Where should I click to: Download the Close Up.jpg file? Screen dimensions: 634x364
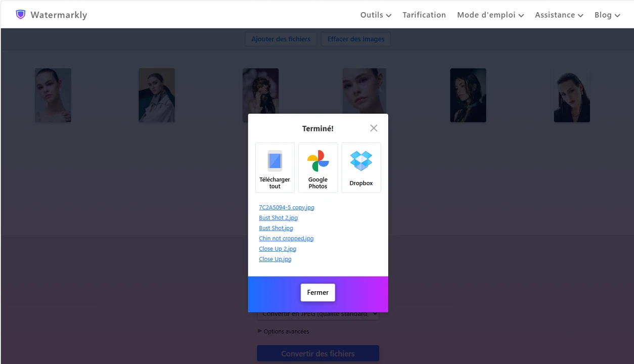pyautogui.click(x=275, y=259)
